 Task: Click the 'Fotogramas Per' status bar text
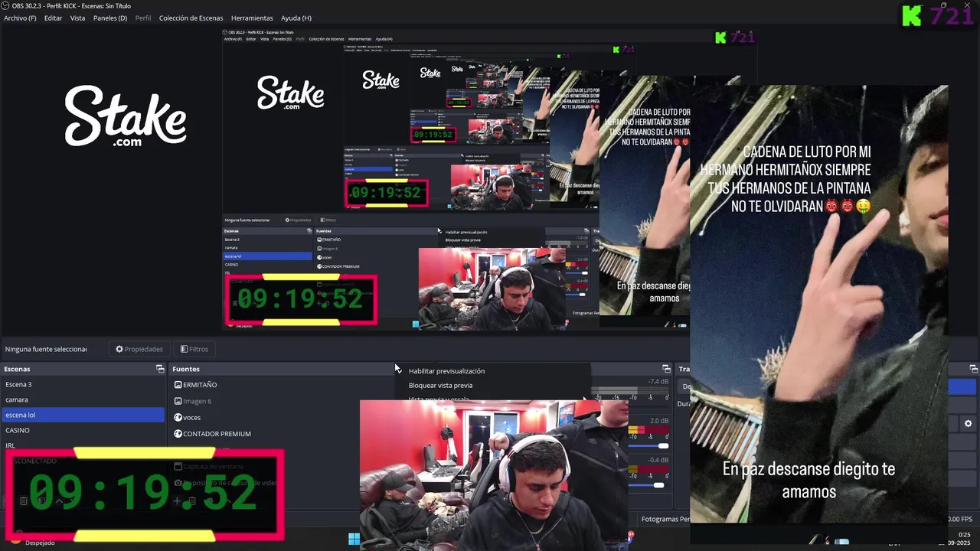[665, 519]
